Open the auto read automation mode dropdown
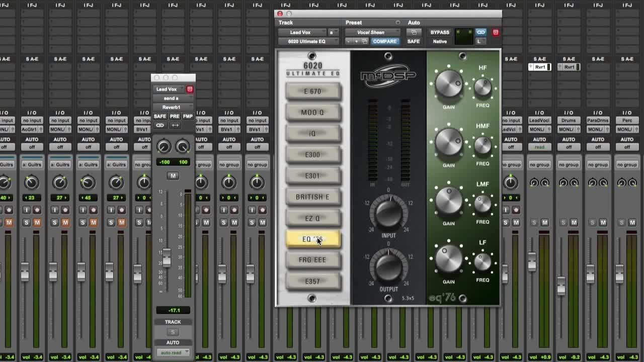The width and height of the screenshot is (644, 362). point(173,352)
